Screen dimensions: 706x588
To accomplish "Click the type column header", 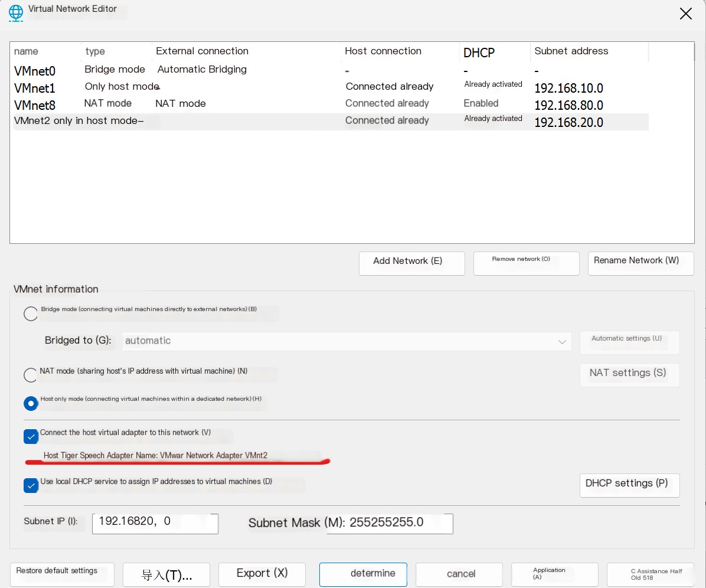I will (117, 51).
